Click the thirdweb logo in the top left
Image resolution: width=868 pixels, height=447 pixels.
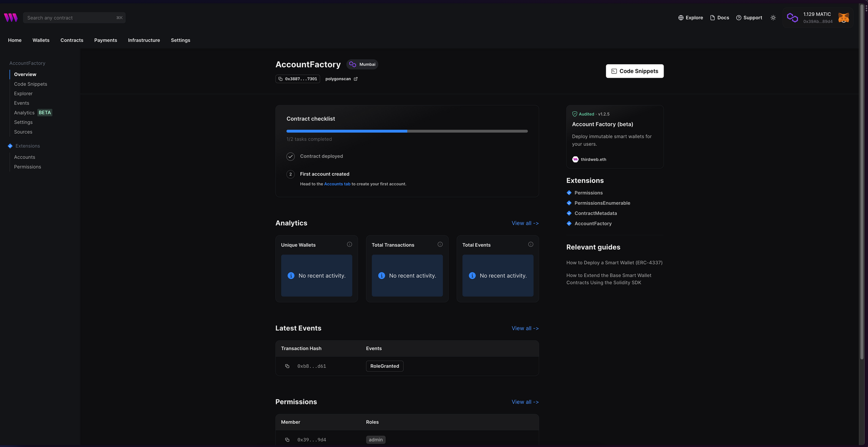point(10,17)
